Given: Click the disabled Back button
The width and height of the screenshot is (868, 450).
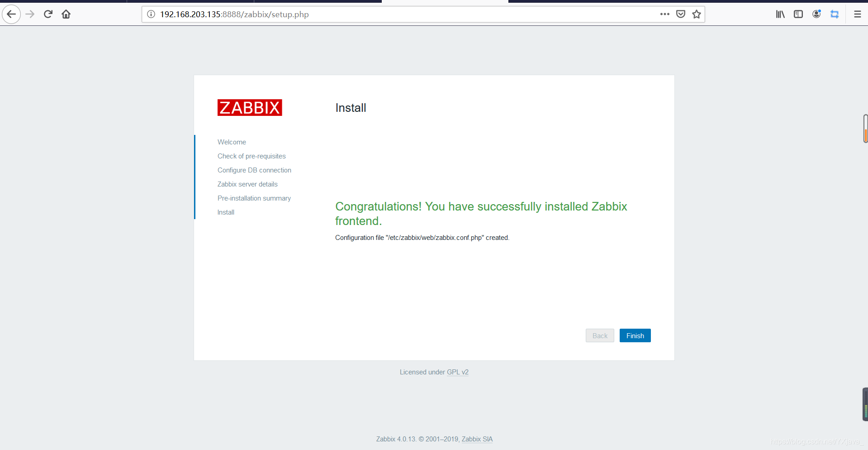Looking at the screenshot, I should [600, 335].
